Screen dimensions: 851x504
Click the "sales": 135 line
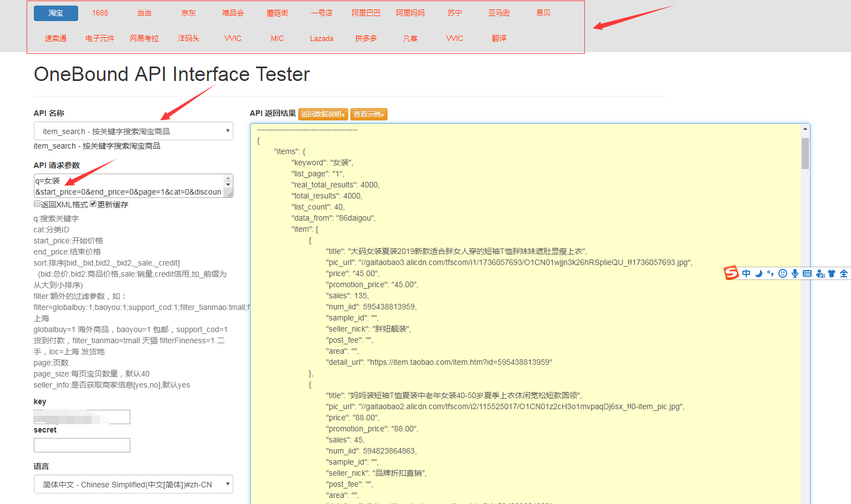click(x=347, y=296)
